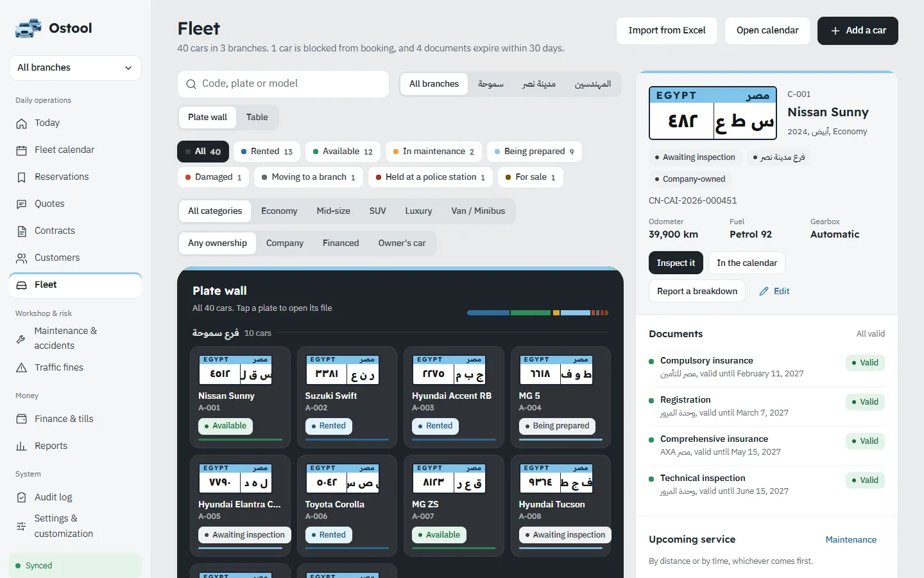
Task: Click green bar under Nissan Sunny A-001
Action: pos(241,440)
